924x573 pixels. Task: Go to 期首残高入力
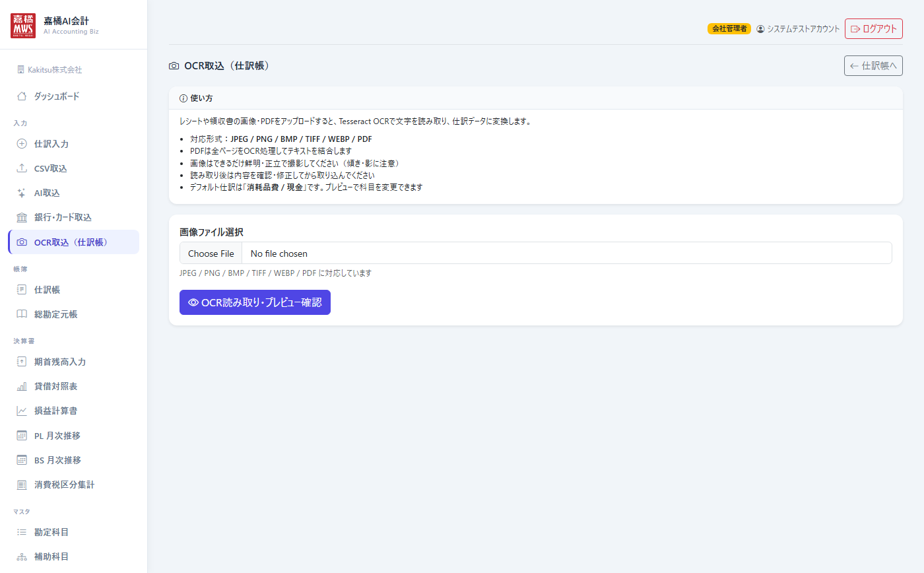click(74, 362)
